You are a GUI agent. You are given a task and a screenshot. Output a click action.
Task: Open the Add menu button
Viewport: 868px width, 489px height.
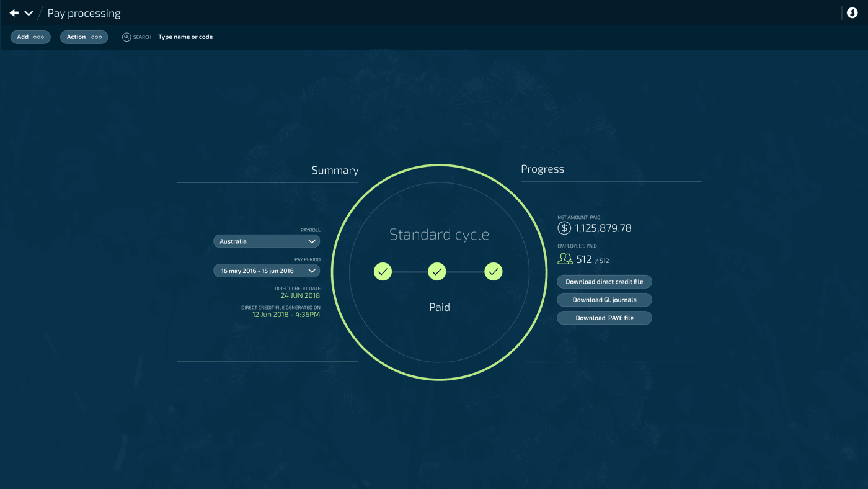[x=30, y=37]
